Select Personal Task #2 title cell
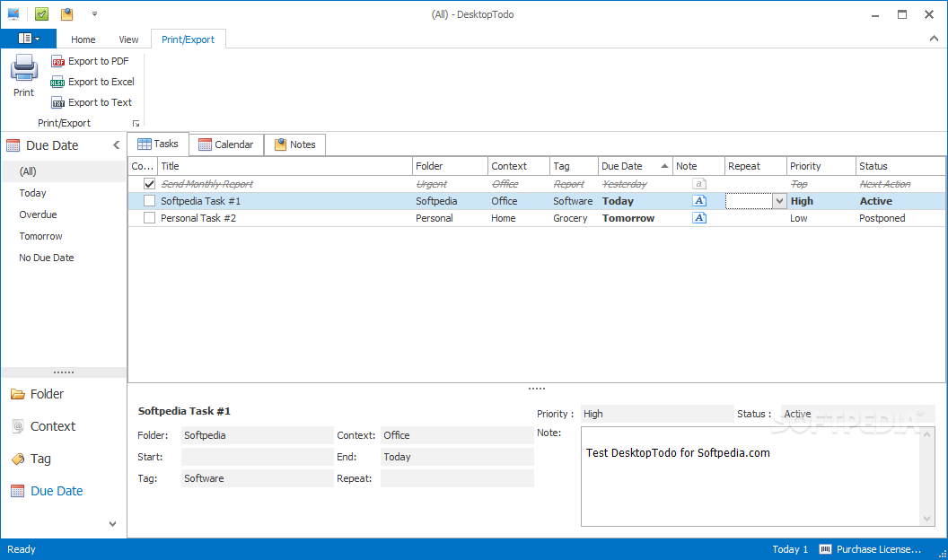 coord(285,218)
